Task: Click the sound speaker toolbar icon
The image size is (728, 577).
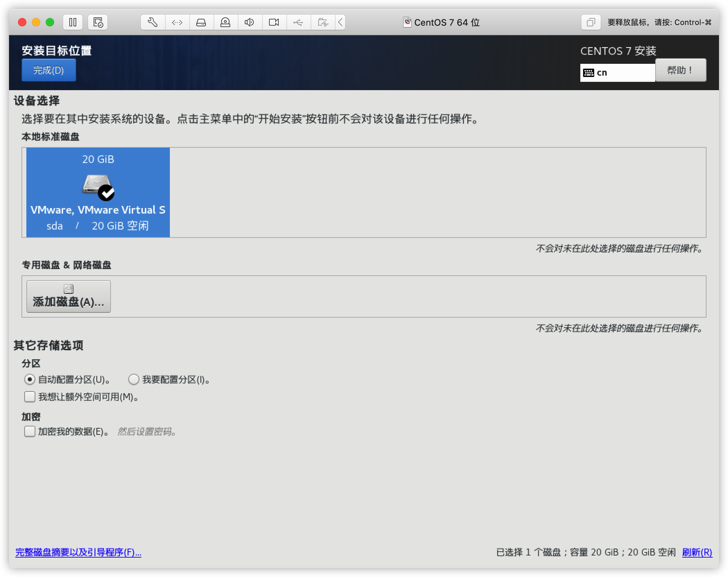Action: (x=250, y=23)
